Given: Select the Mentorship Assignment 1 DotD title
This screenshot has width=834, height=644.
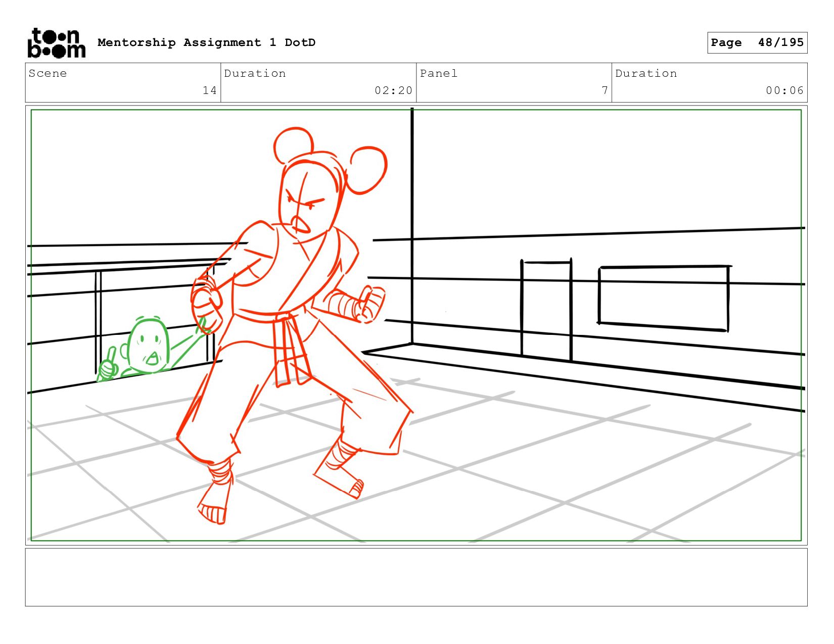Looking at the screenshot, I should pyautogui.click(x=206, y=42).
